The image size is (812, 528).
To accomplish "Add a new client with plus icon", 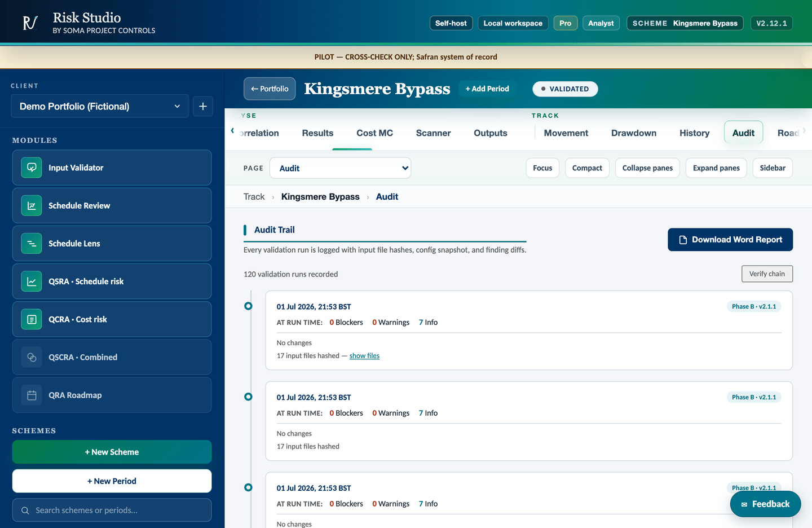I will pyautogui.click(x=203, y=106).
